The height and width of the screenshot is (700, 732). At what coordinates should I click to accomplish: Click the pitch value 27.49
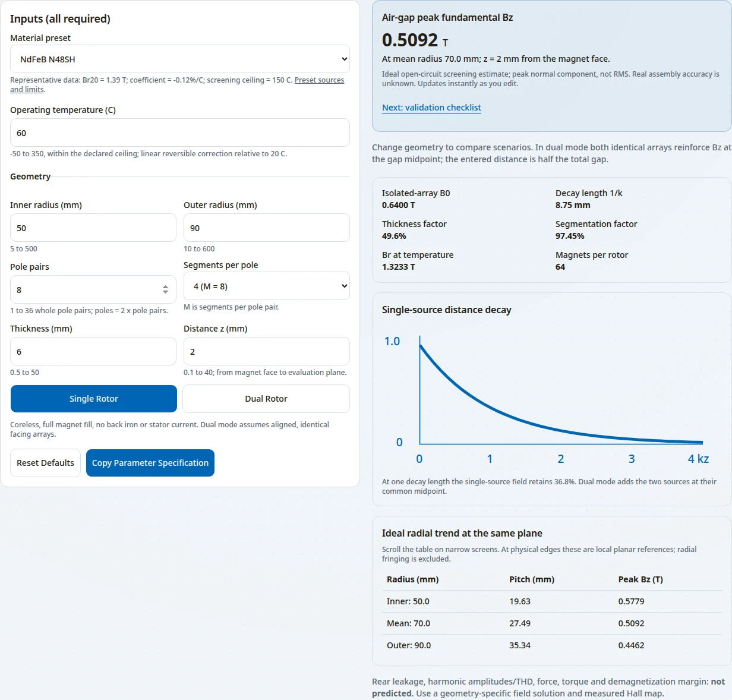(x=520, y=623)
